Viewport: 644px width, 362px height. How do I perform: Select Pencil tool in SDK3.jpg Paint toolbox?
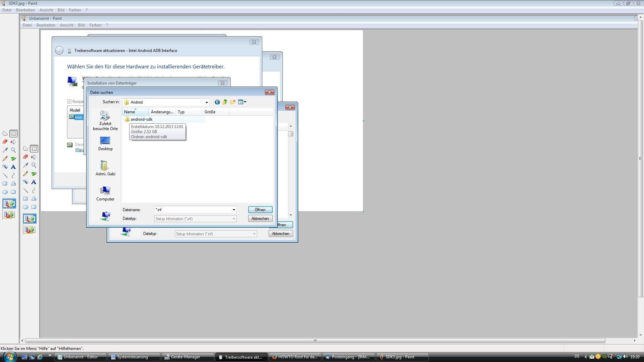click(x=5, y=159)
